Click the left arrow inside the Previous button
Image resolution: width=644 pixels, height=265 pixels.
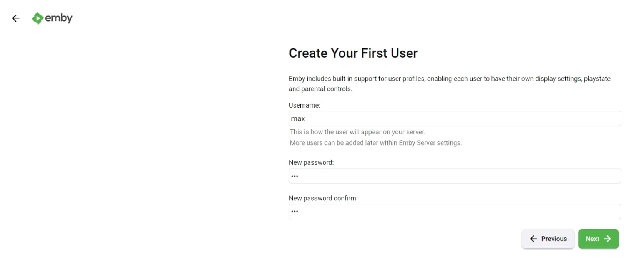(533, 238)
